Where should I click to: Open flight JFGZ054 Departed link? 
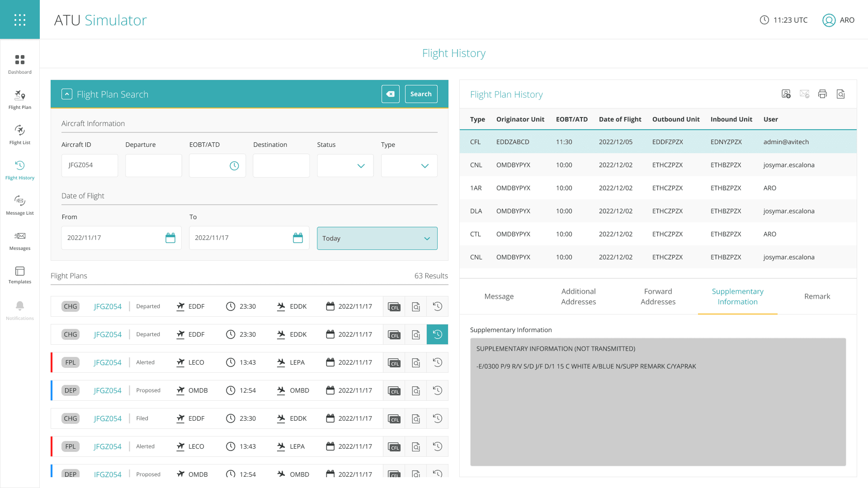(107, 306)
